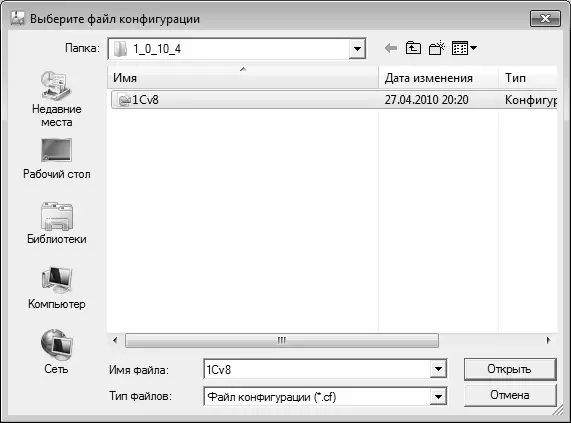Sort files by Имя column header

[x=243, y=78]
